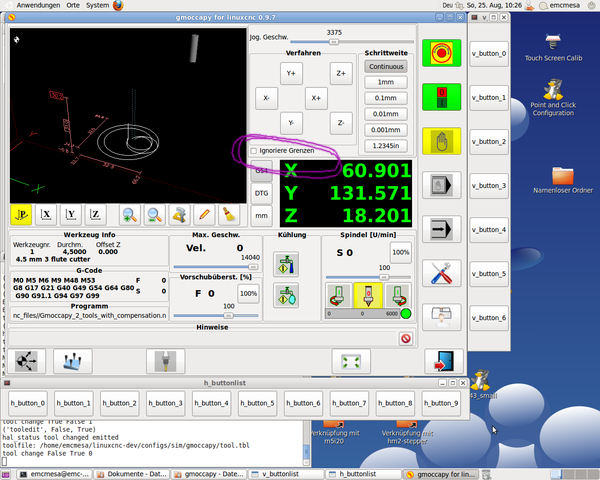This screenshot has width=600, height=480.
Task: Start spindle reverse button
Action: (x=339, y=295)
